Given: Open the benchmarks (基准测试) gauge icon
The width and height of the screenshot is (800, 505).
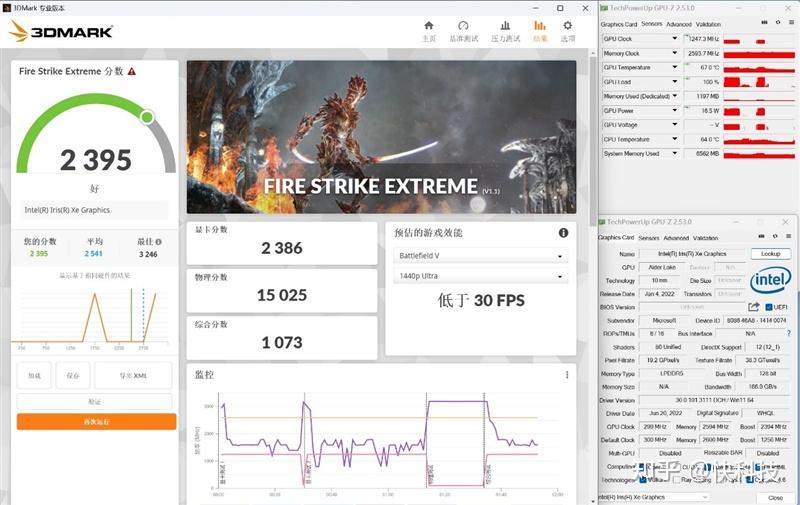Looking at the screenshot, I should (463, 27).
